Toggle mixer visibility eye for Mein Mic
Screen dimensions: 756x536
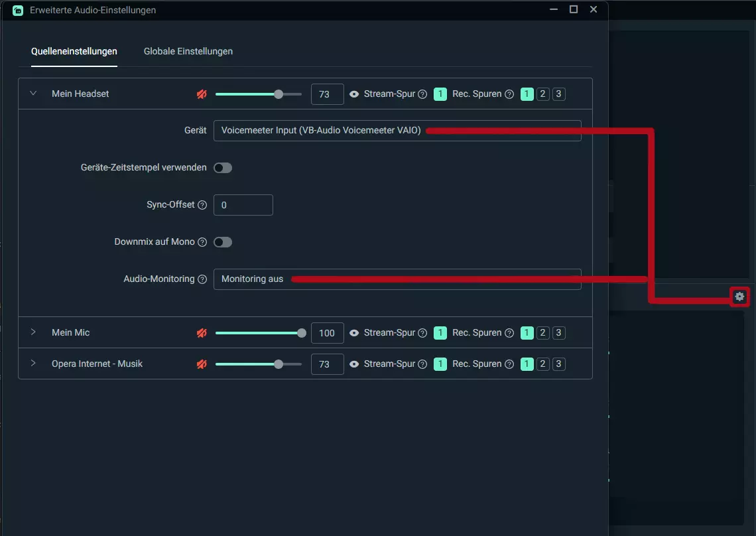(354, 333)
